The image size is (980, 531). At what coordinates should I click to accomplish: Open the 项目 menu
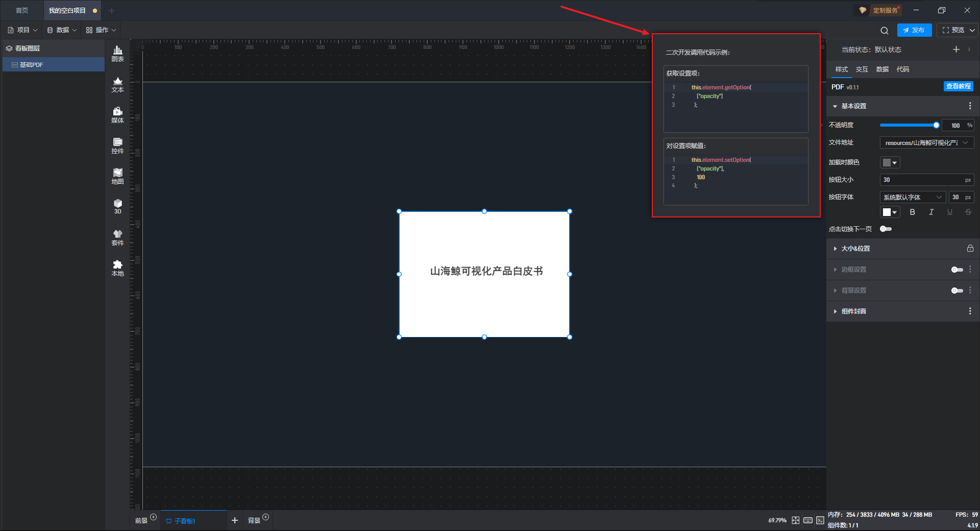point(22,30)
